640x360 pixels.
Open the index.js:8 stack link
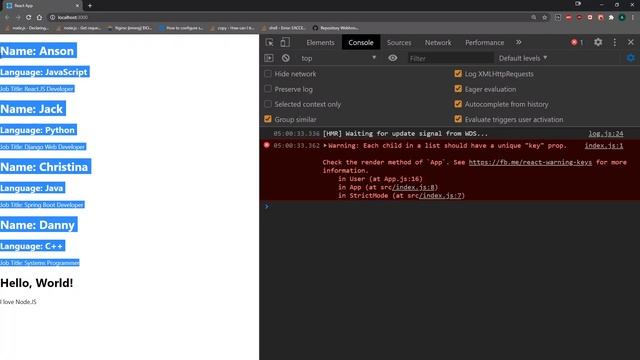pos(414,187)
